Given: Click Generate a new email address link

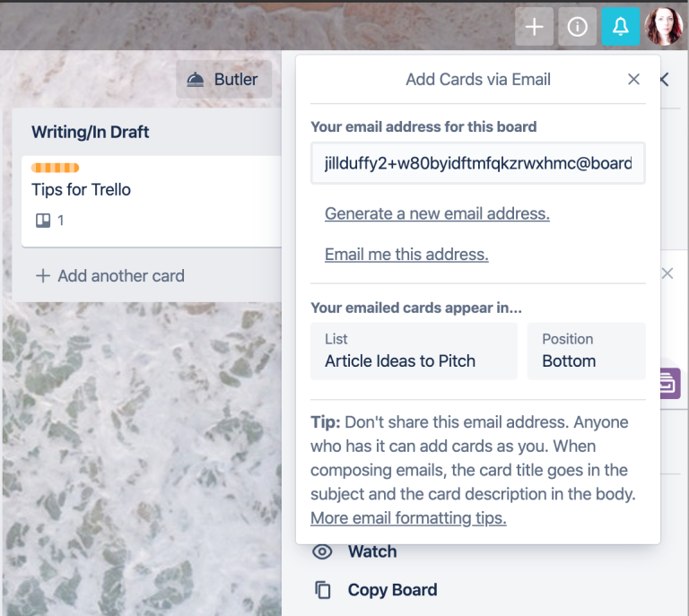Looking at the screenshot, I should (x=437, y=213).
